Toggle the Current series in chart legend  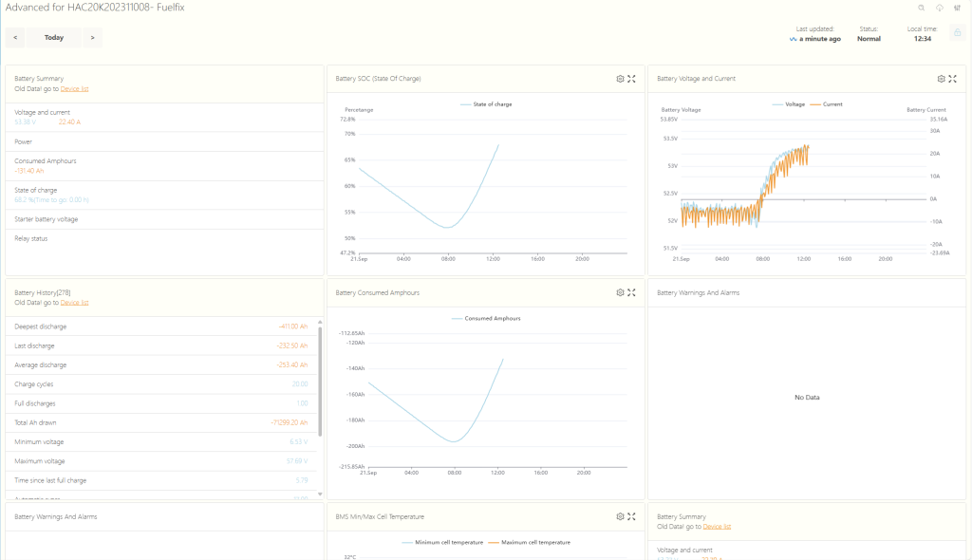[828, 104]
